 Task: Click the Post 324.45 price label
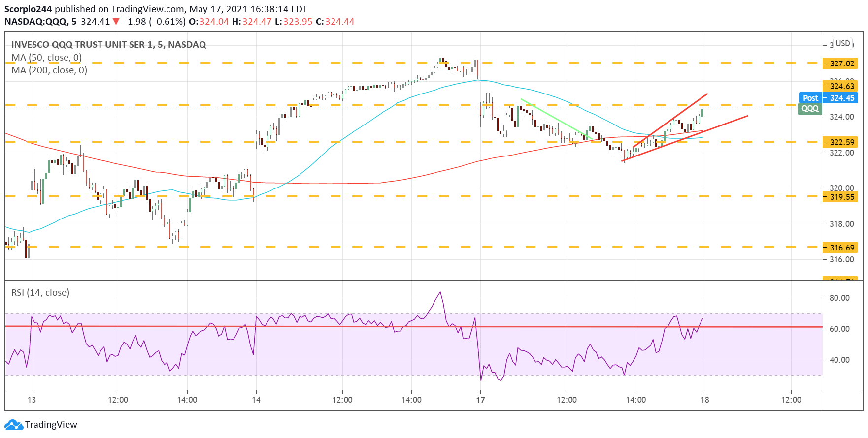click(x=829, y=98)
